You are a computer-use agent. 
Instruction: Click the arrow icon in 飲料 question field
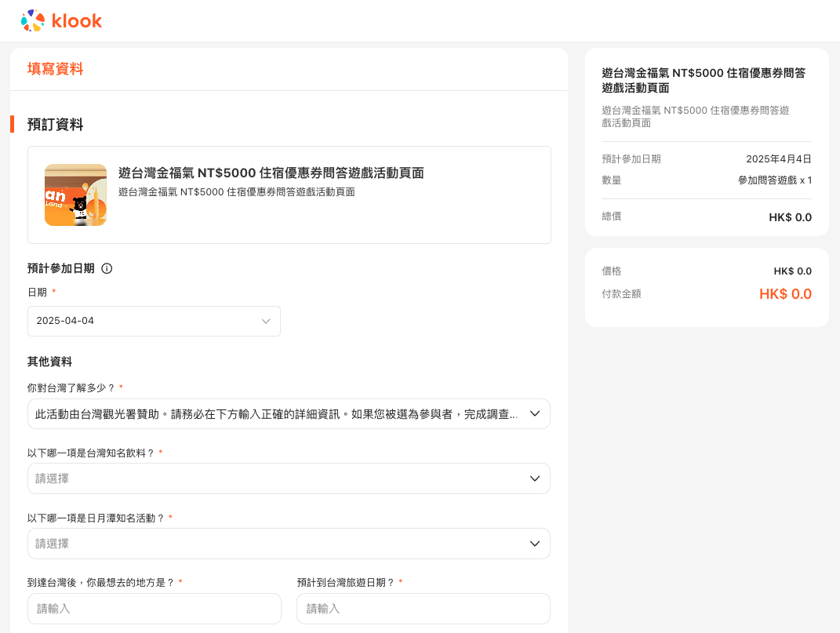pos(535,478)
